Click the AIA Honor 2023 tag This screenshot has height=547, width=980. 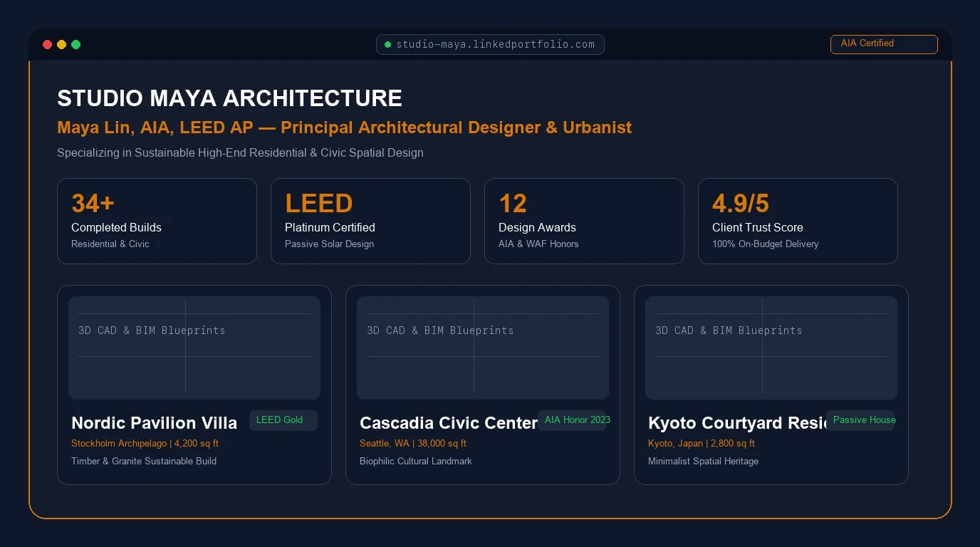tap(574, 420)
